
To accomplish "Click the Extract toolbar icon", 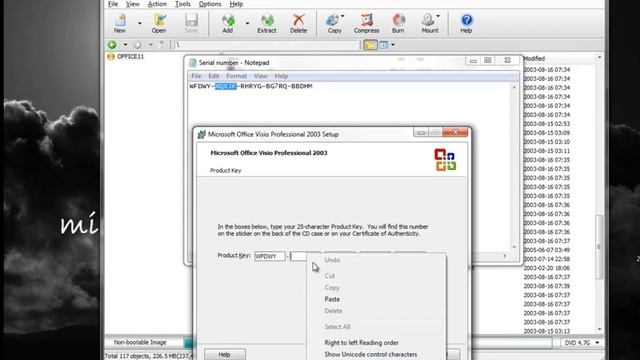I will pos(267,23).
